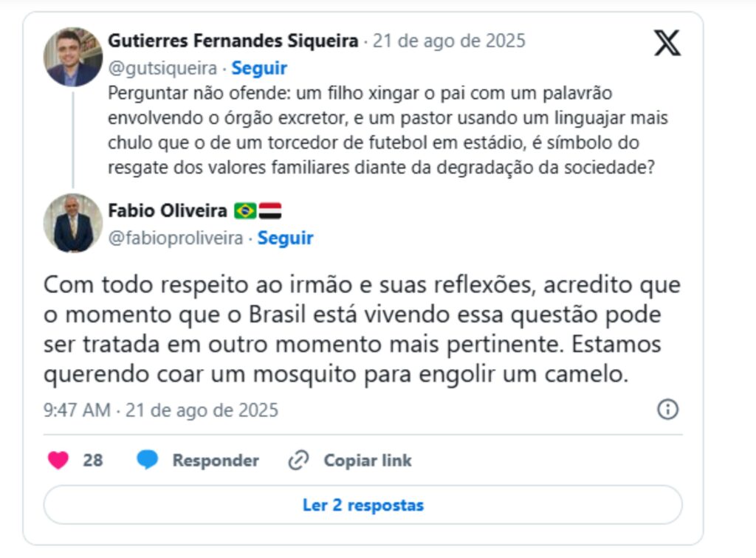Follow @gutsiqueira via Seguir
The image size is (756, 558).
coord(259,69)
